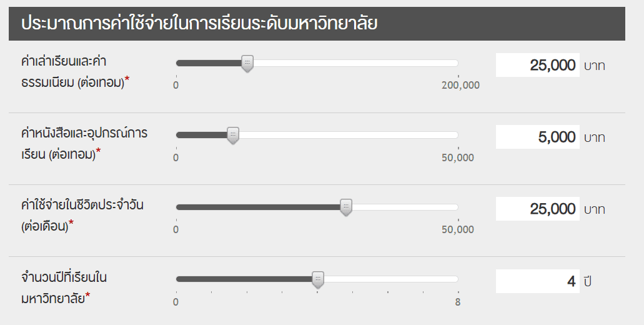The width and height of the screenshot is (644, 325).
Task: Click the จำนวนปีที่เรียนในมหาวิทยาลัย slider handle
Action: tap(318, 279)
